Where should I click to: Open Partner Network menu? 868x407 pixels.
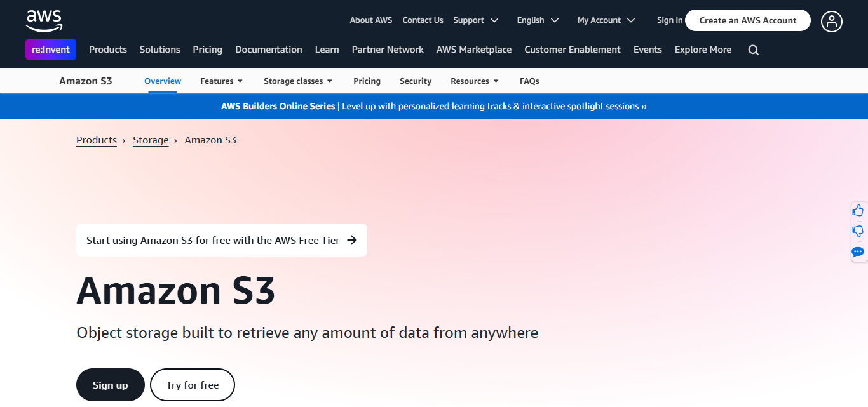click(x=388, y=50)
